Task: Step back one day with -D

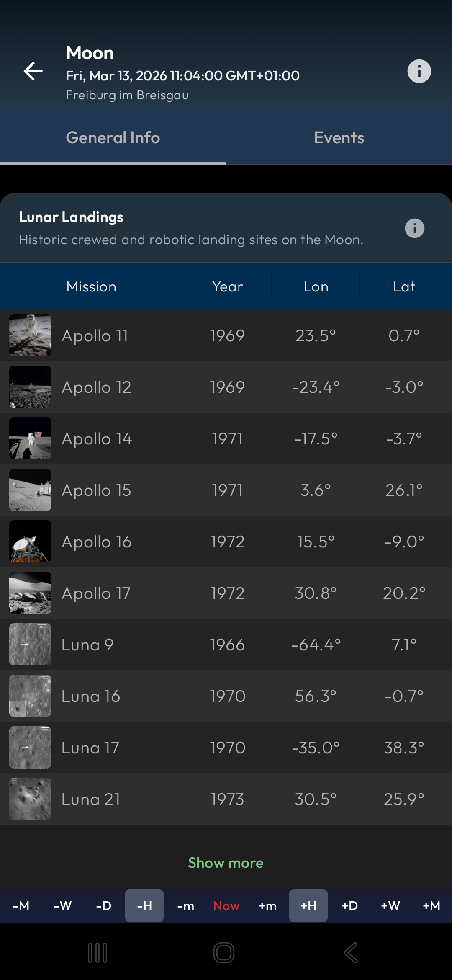Action: pyautogui.click(x=103, y=905)
